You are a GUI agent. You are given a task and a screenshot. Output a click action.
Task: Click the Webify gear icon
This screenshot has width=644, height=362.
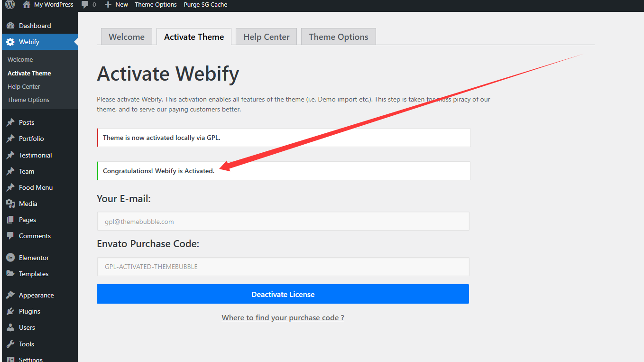pyautogui.click(x=10, y=42)
